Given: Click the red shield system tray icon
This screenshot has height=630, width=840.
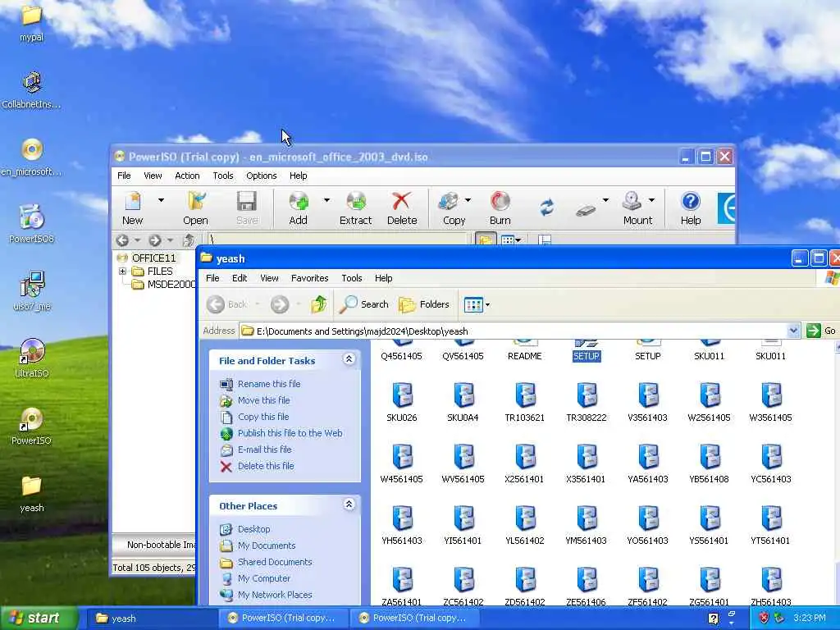Looking at the screenshot, I should [x=764, y=619].
